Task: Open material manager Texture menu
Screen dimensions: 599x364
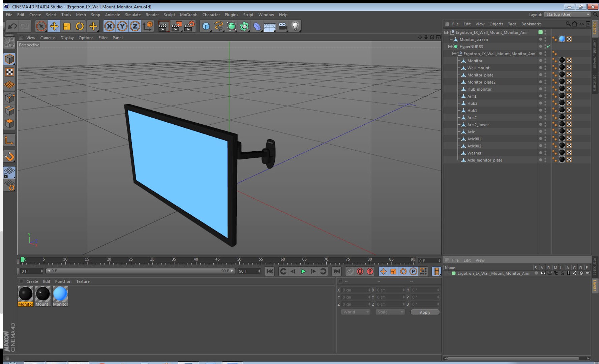Action: point(83,281)
